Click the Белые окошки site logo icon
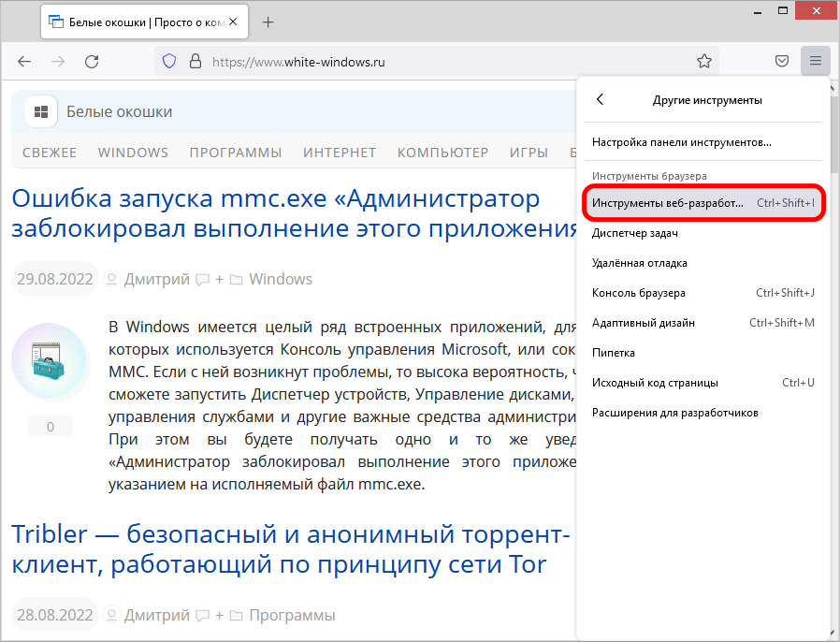This screenshot has width=840, height=642. click(x=41, y=111)
